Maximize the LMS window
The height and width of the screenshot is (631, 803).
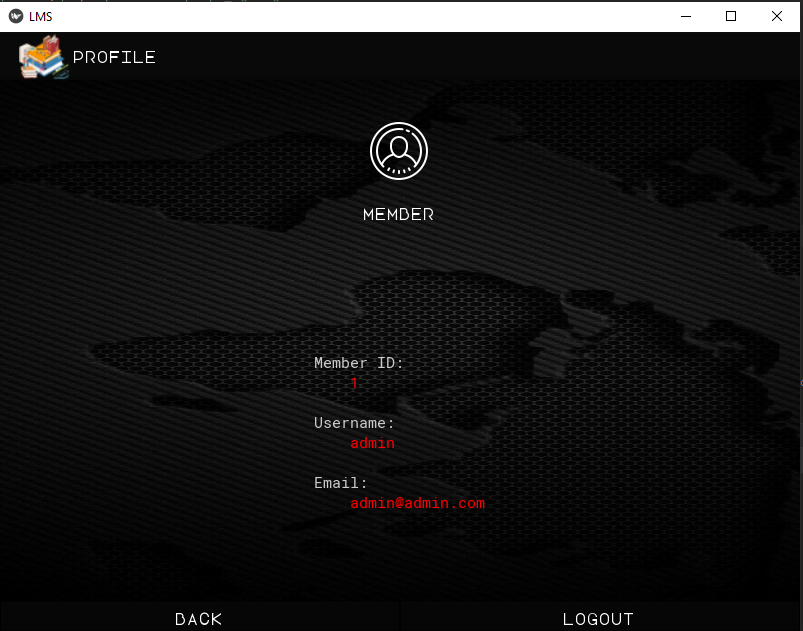(731, 16)
